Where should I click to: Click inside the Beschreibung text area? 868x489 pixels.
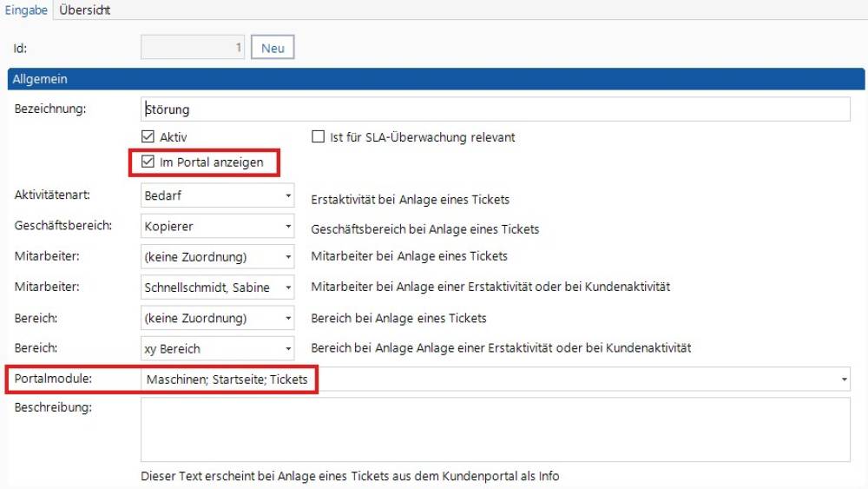(x=496, y=430)
